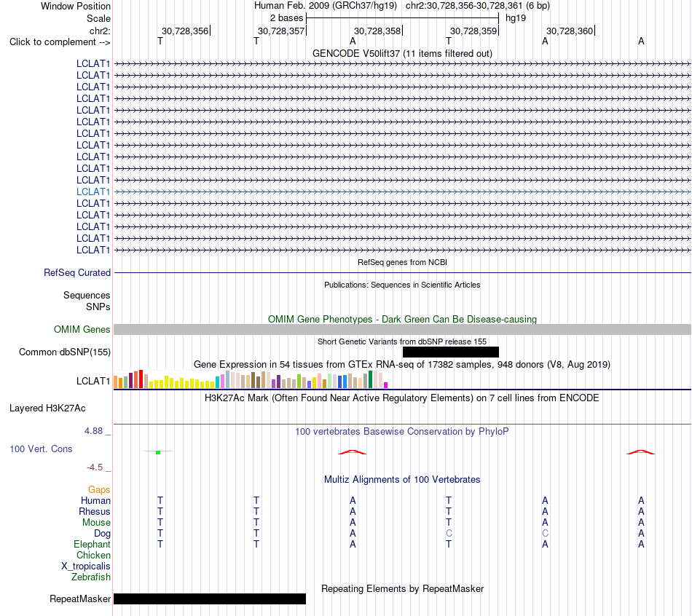Click the Chicken species label
The width and height of the screenshot is (692, 616).
point(93,555)
